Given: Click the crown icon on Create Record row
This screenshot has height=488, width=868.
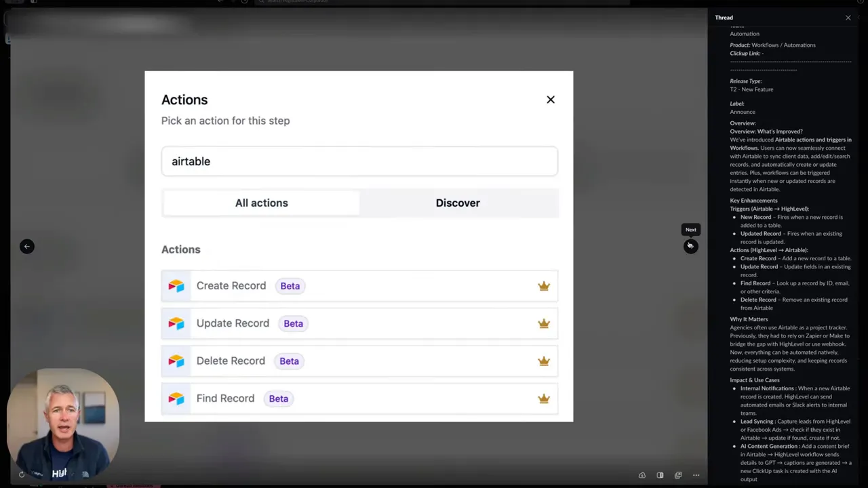Looking at the screenshot, I should point(544,285).
